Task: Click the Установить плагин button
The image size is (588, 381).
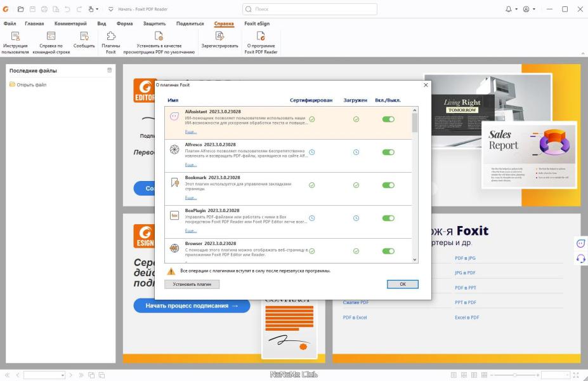Action: click(x=192, y=284)
